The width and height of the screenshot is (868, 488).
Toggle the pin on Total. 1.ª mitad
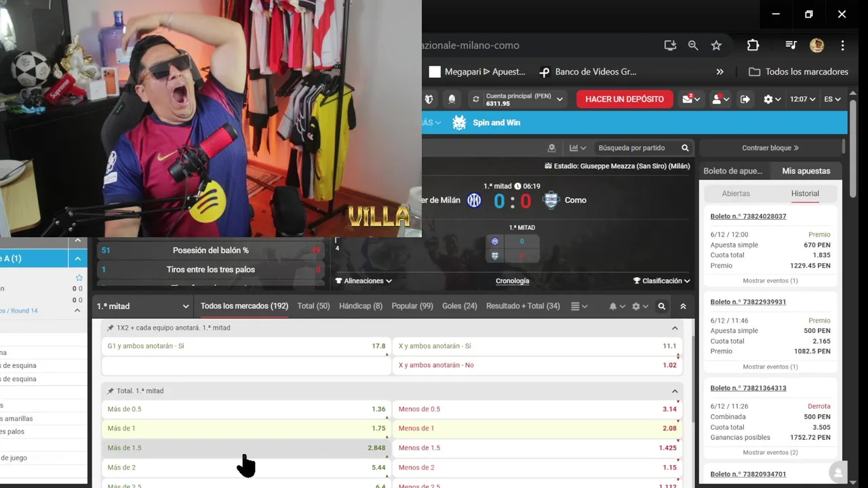111,391
